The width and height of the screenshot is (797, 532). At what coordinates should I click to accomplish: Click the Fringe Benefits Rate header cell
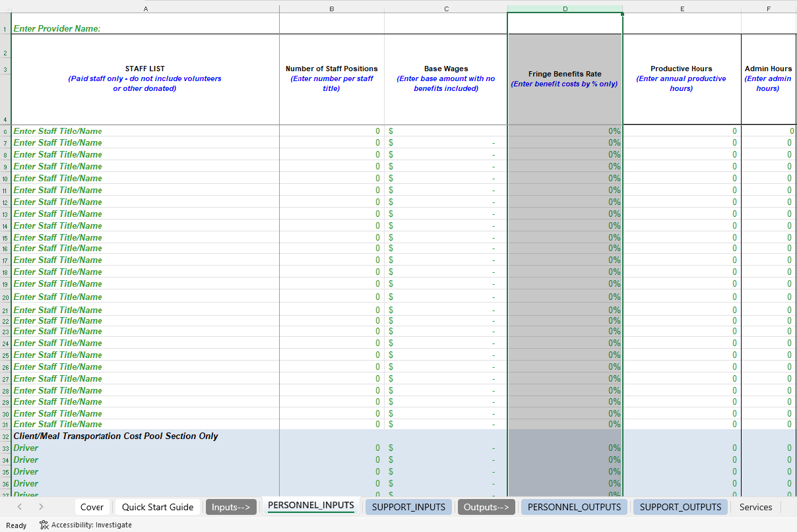pos(565,79)
